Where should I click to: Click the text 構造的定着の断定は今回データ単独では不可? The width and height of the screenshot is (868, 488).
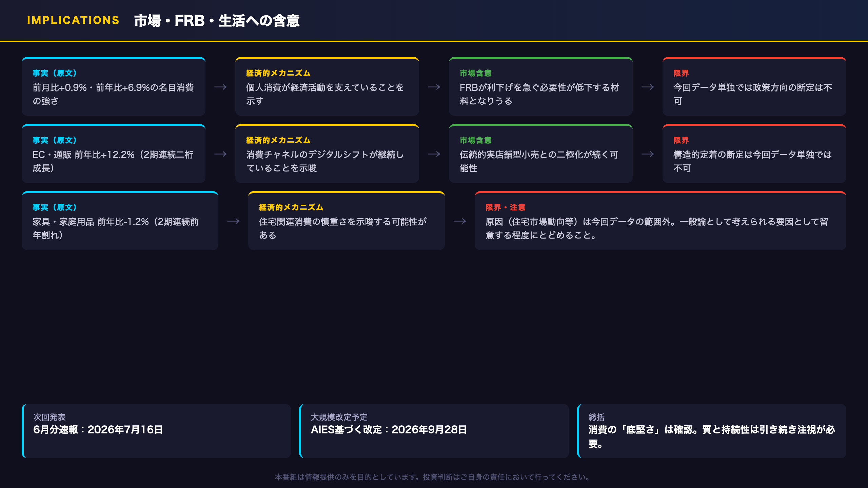753,161
